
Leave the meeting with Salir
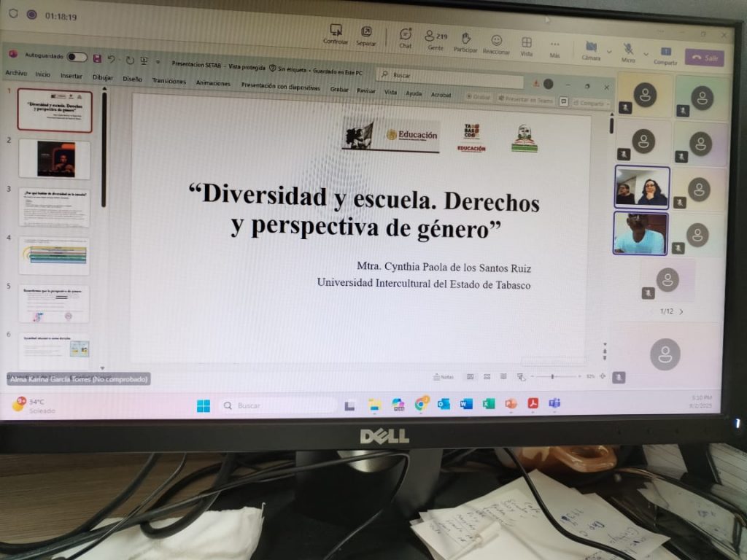[705, 58]
